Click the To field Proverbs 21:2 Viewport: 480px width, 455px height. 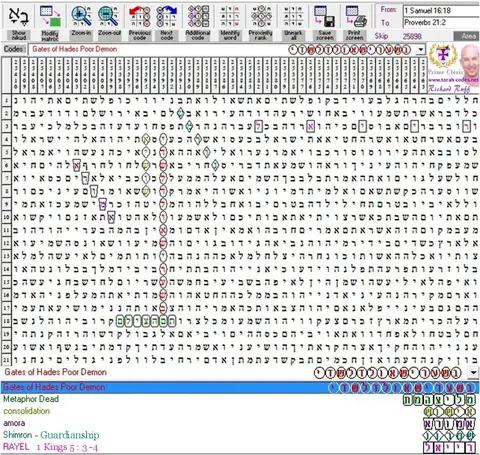pyautogui.click(x=441, y=23)
